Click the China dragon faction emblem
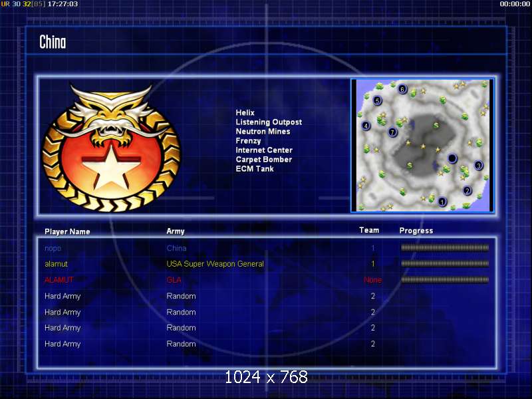The height and width of the screenshot is (399, 532). point(111,148)
